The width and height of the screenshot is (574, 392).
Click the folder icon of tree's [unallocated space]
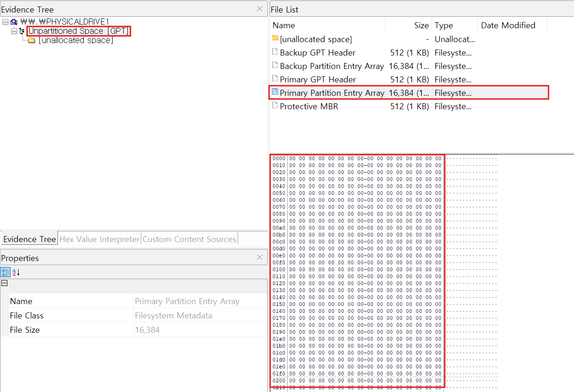(x=32, y=40)
